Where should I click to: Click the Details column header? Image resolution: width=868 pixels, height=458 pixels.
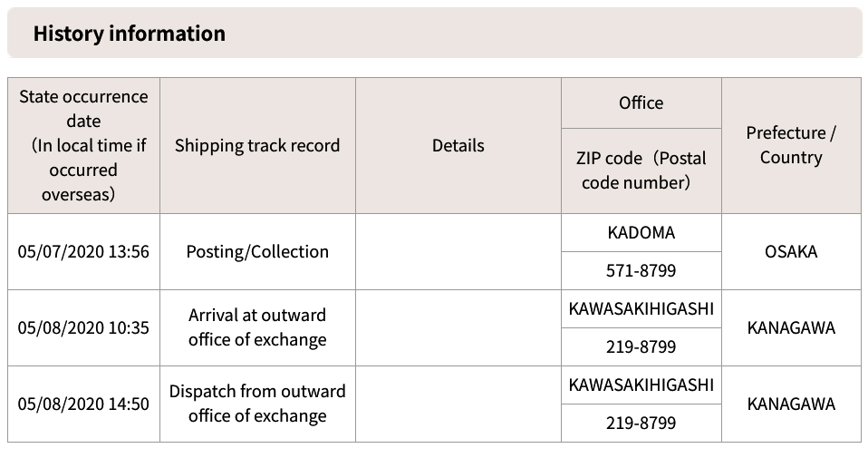(458, 145)
